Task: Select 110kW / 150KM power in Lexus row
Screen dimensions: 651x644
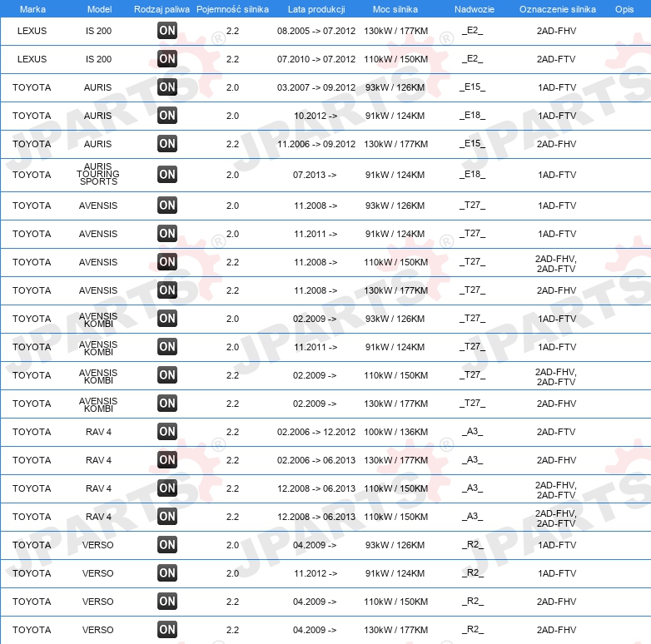Action: pyautogui.click(x=395, y=59)
